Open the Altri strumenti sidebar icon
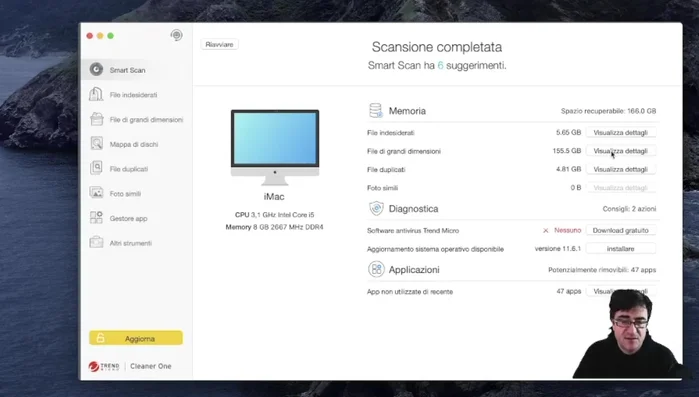This screenshot has width=699, height=397. [x=96, y=242]
